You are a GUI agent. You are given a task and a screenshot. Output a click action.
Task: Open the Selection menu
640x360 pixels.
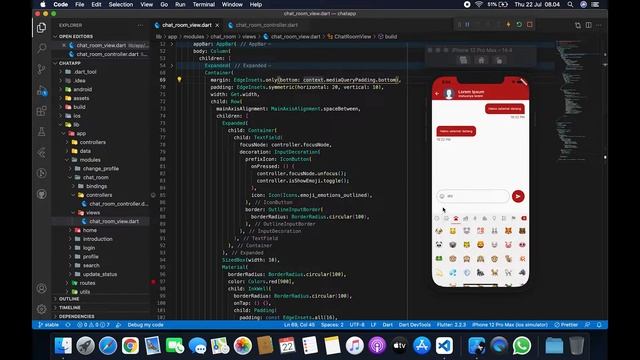pos(120,4)
